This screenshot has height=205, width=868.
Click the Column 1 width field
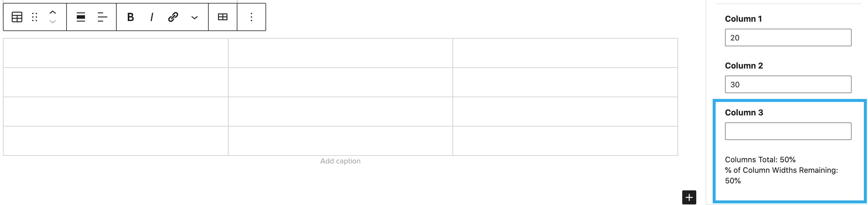[788, 38]
